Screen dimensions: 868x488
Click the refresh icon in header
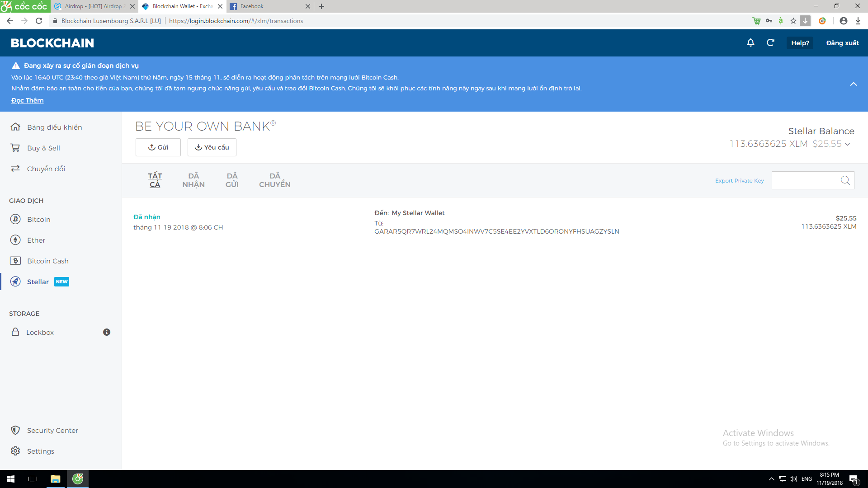[770, 43]
